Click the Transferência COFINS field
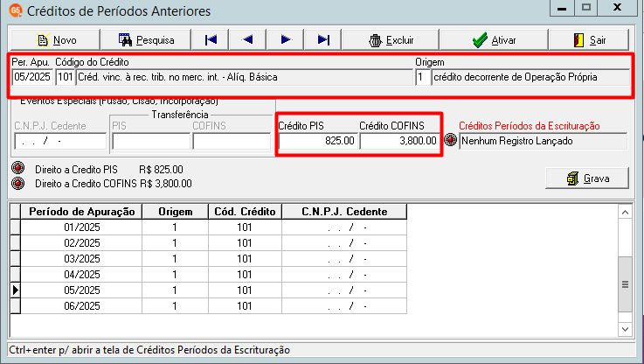 point(232,141)
